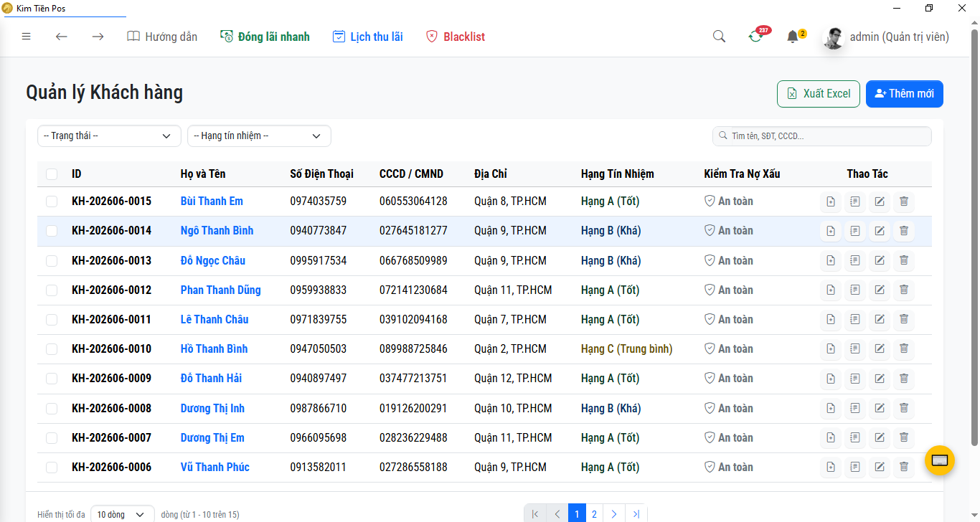Image resolution: width=980 pixels, height=522 pixels.
Task: Delete customer Vũ Thanh Phúc
Action: click(x=904, y=467)
